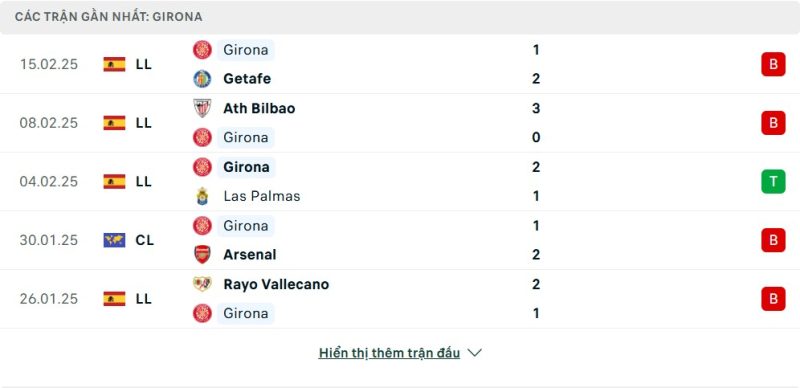
Task: Click the Las Palmas team crest
Action: pos(202,196)
